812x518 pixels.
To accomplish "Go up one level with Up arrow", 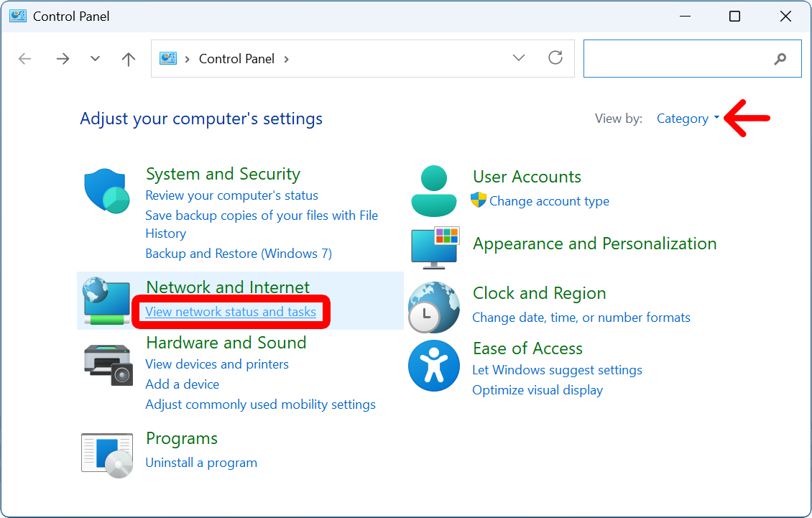I will pos(129,59).
